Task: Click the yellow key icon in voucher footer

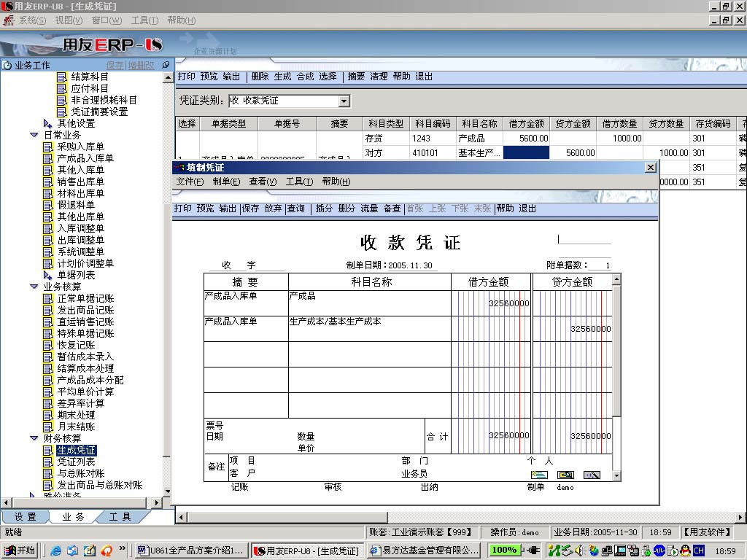Action: pos(565,475)
